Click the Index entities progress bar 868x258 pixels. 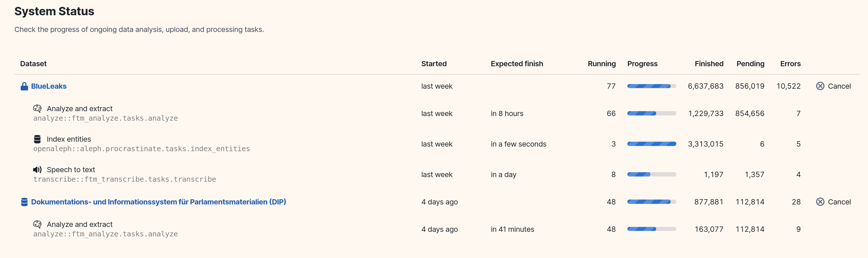651,143
